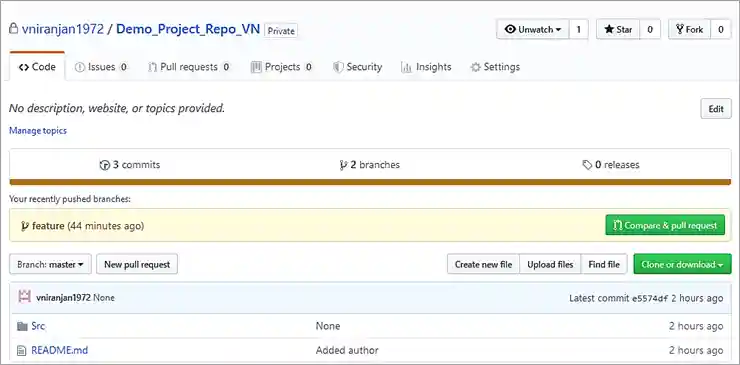Open the Branch: master dropdown
This screenshot has width=740, height=365.
pos(50,264)
